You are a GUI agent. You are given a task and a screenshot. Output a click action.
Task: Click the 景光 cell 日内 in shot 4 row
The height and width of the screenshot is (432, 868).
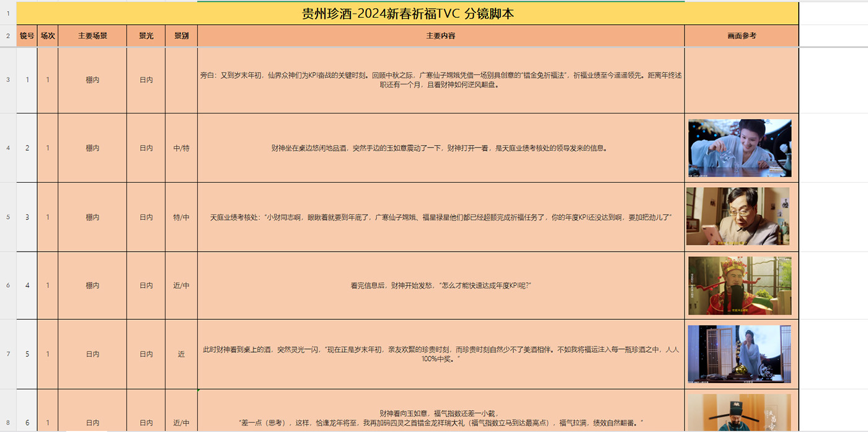pyautogui.click(x=146, y=286)
